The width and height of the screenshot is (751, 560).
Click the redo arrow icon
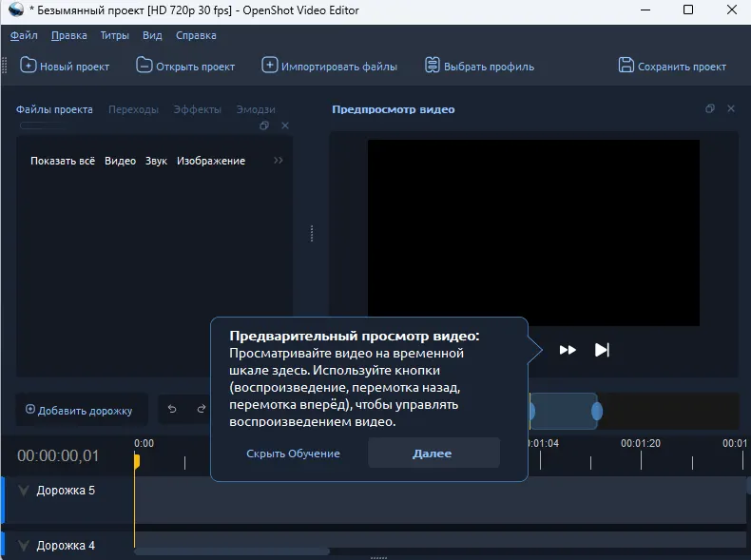click(x=201, y=410)
